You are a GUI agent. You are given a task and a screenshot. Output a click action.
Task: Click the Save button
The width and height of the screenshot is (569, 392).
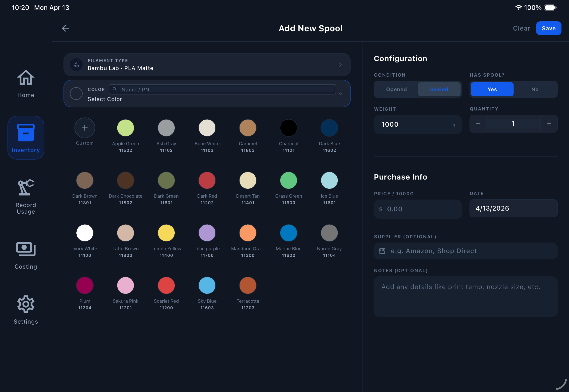click(548, 28)
